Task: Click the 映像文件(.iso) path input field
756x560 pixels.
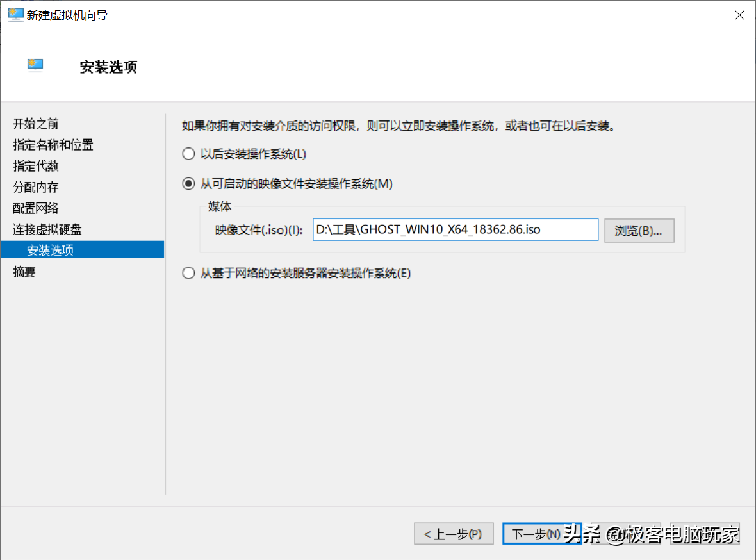Action: coord(456,229)
